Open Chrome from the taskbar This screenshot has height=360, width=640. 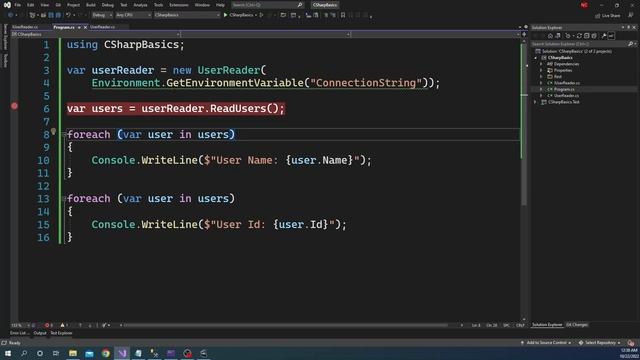click(x=106, y=353)
